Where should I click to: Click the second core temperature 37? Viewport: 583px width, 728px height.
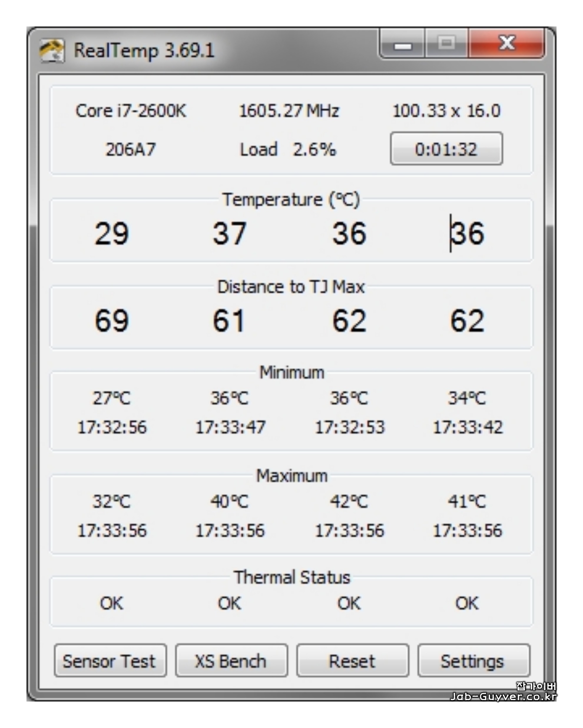(230, 233)
